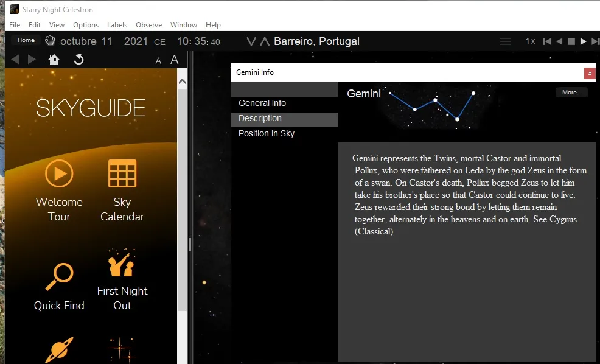Click the SkyGuide scrollbar up arrow
The image size is (600, 364).
[182, 81]
